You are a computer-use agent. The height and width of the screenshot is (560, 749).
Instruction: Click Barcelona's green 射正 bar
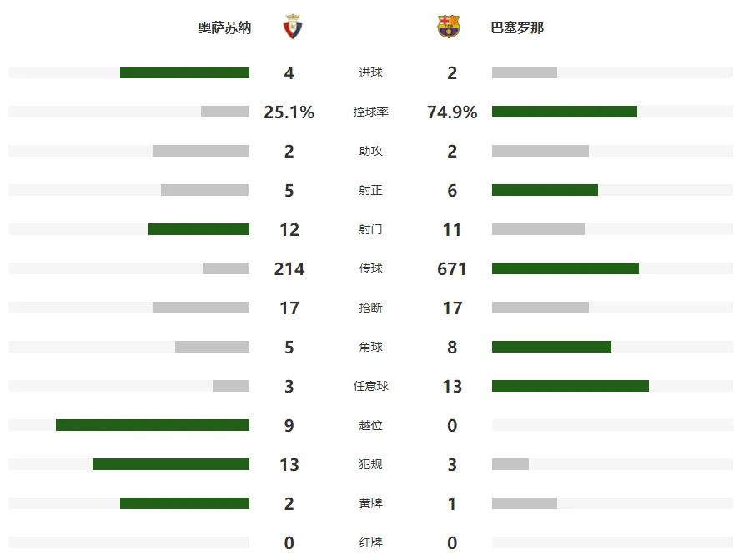click(x=545, y=190)
